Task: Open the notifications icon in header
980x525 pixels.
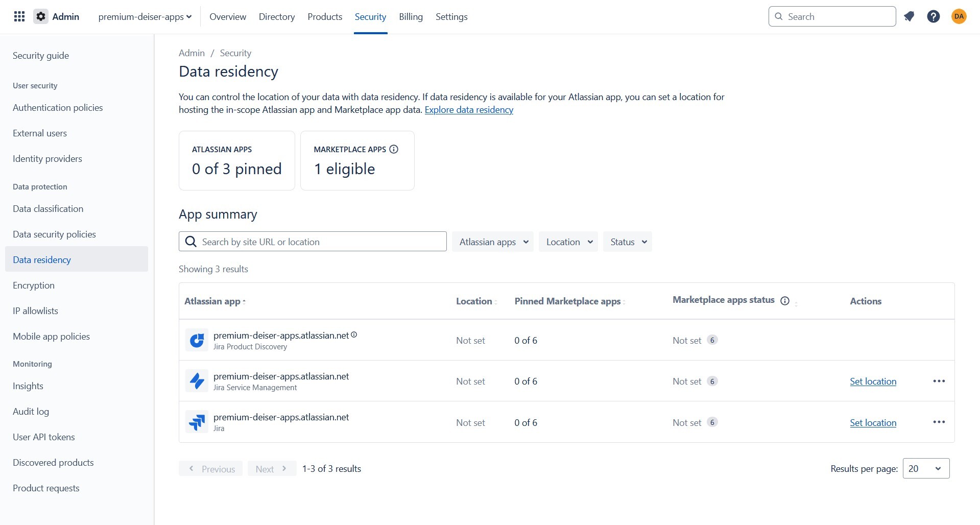Action: click(x=909, y=16)
